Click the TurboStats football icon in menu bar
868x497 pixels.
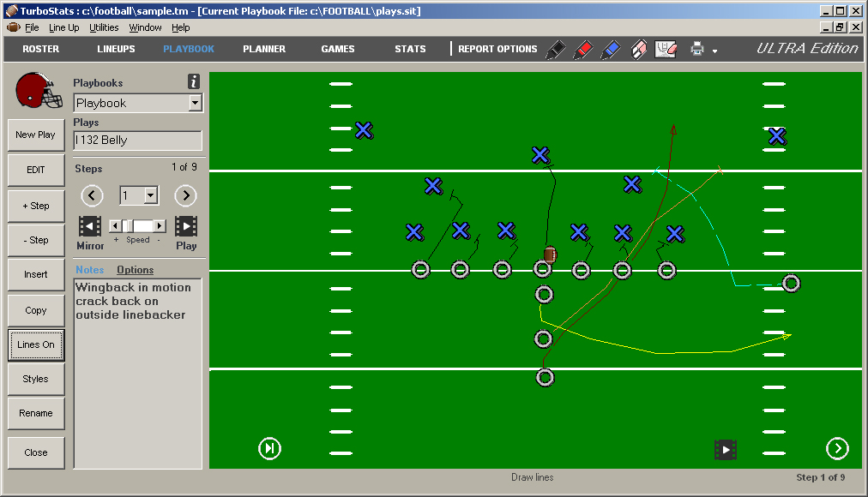pyautogui.click(x=13, y=27)
